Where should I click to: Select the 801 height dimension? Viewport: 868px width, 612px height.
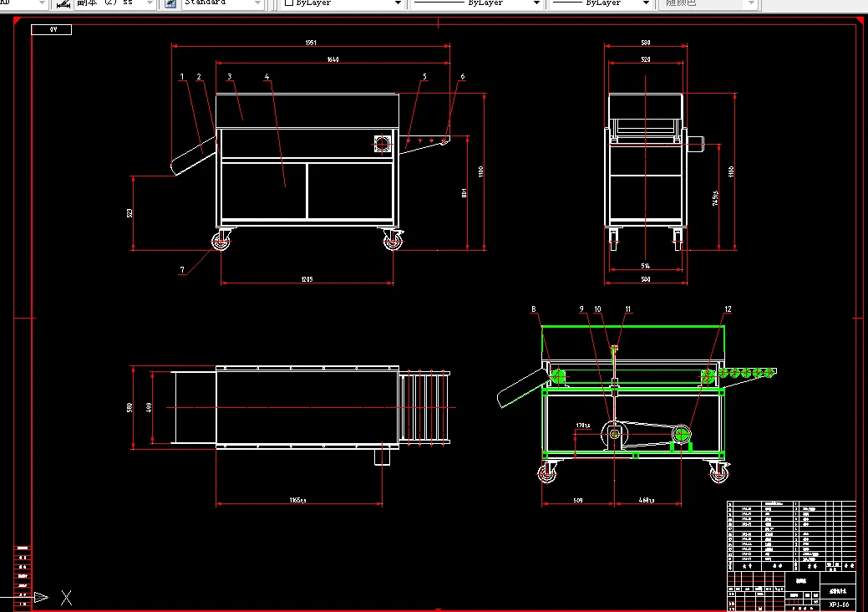(464, 193)
